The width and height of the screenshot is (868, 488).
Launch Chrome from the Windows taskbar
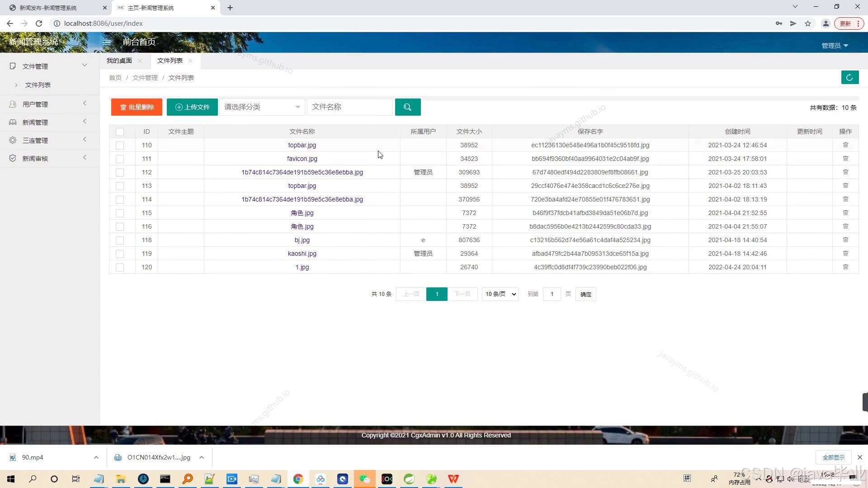[x=298, y=479]
